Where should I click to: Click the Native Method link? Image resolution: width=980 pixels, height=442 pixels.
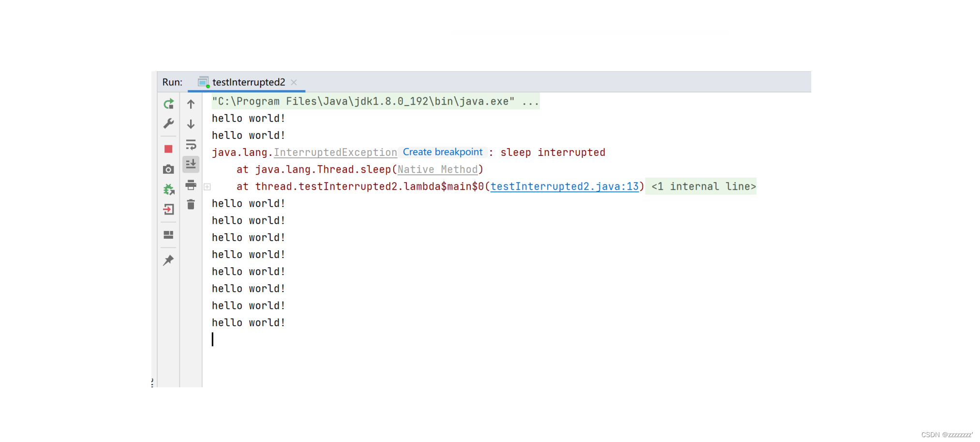pos(438,169)
